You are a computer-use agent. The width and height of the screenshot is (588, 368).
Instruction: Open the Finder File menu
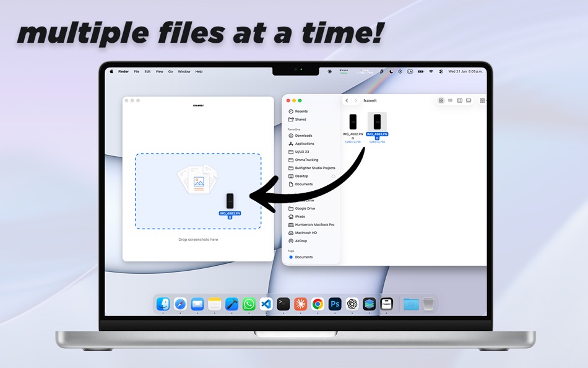pos(136,71)
